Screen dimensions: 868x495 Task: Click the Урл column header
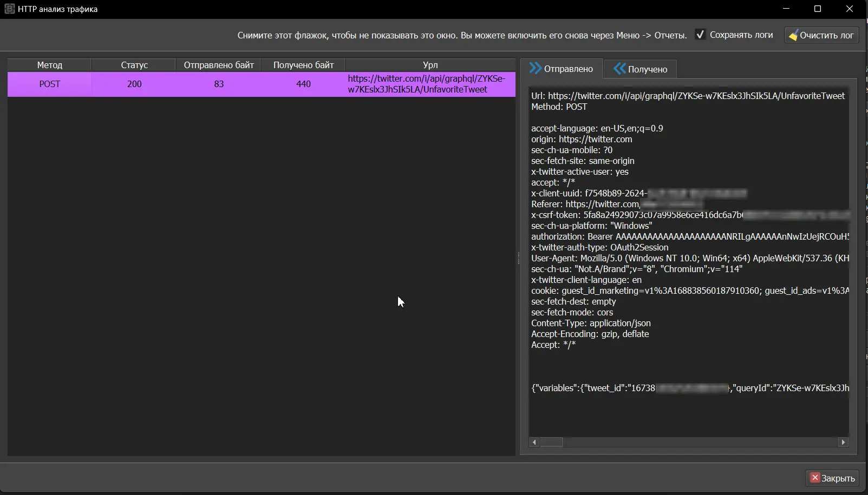(x=430, y=65)
